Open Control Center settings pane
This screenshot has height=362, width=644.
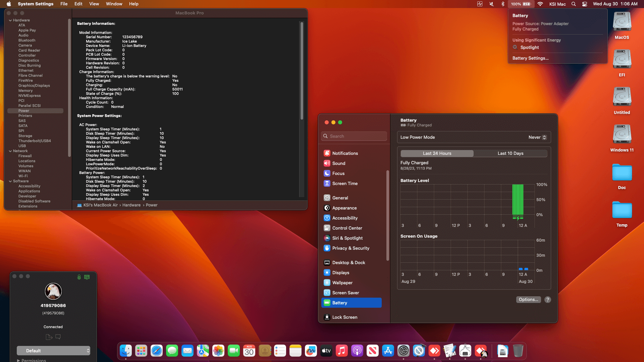(x=347, y=228)
